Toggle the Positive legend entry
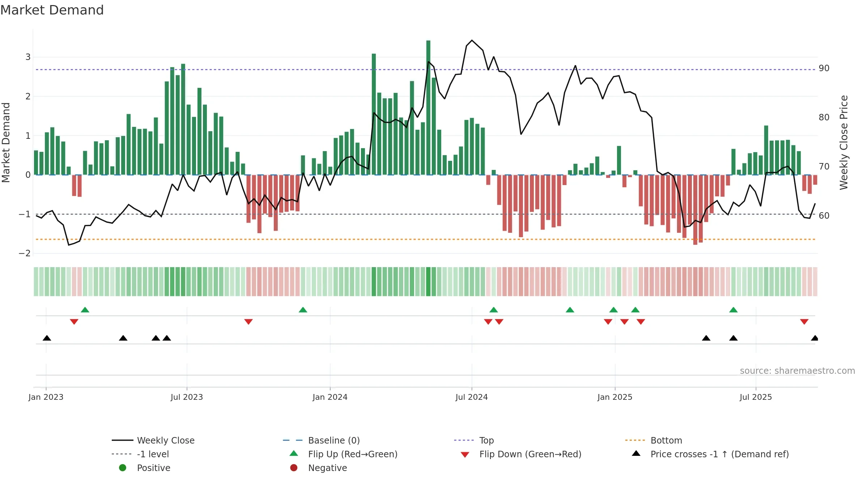868x488 pixels. pos(145,468)
